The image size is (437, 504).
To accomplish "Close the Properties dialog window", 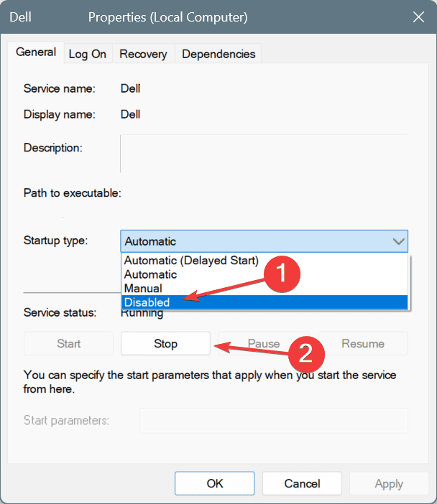I will coord(418,17).
